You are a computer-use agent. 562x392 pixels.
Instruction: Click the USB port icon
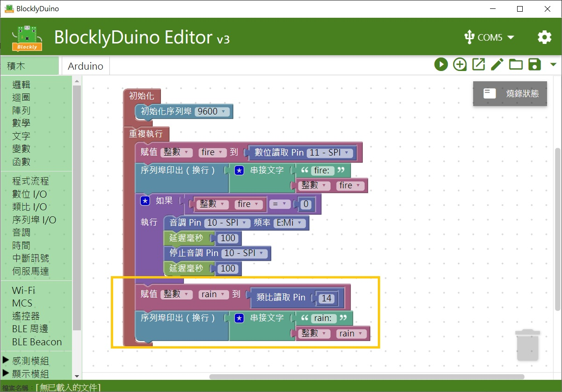469,37
